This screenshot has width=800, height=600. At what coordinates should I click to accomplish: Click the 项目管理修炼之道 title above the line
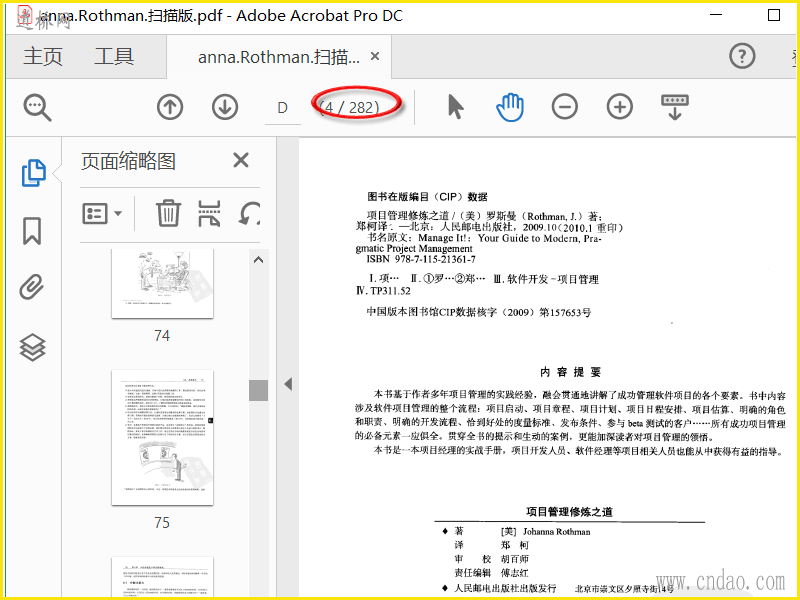point(569,512)
